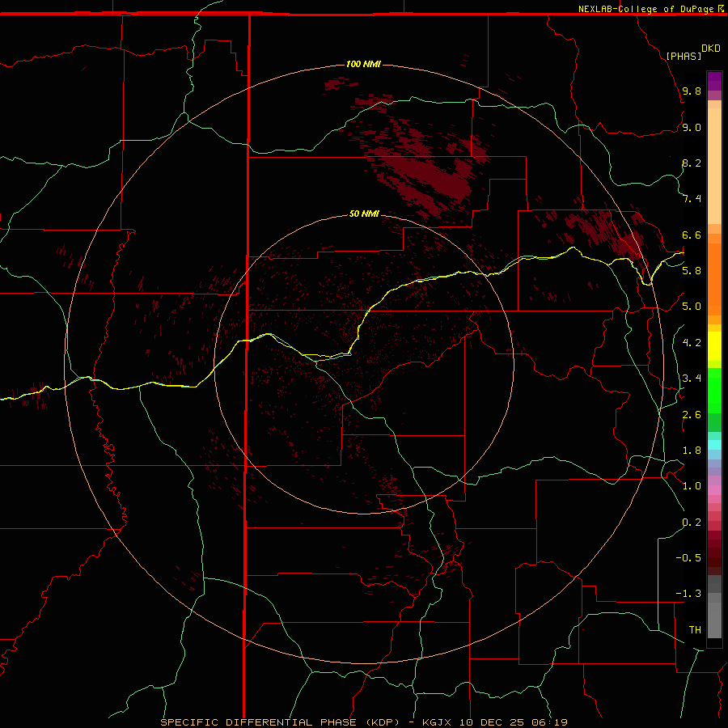Viewport: 728px width, 728px height.
Task: Click the TH threshold label
Action: tap(695, 629)
